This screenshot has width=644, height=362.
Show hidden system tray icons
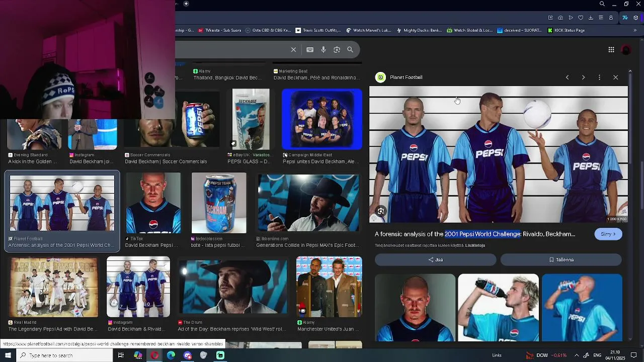(577, 355)
